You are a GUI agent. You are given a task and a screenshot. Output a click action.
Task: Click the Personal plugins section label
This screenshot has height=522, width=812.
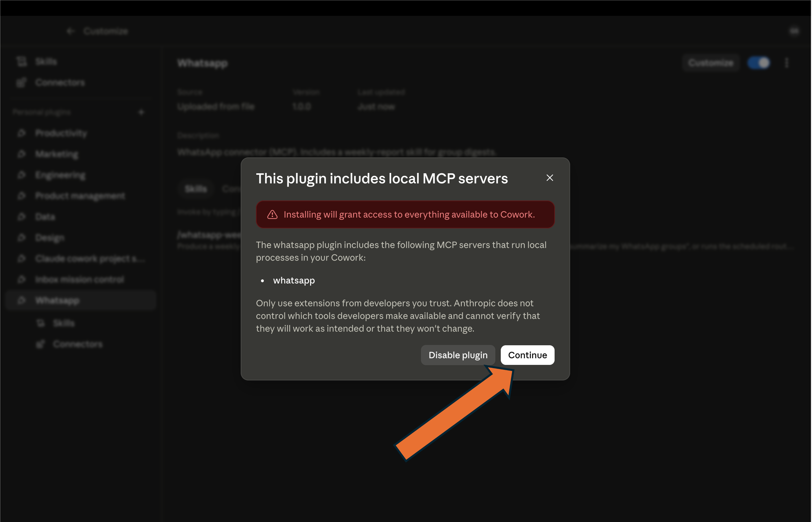coord(42,112)
